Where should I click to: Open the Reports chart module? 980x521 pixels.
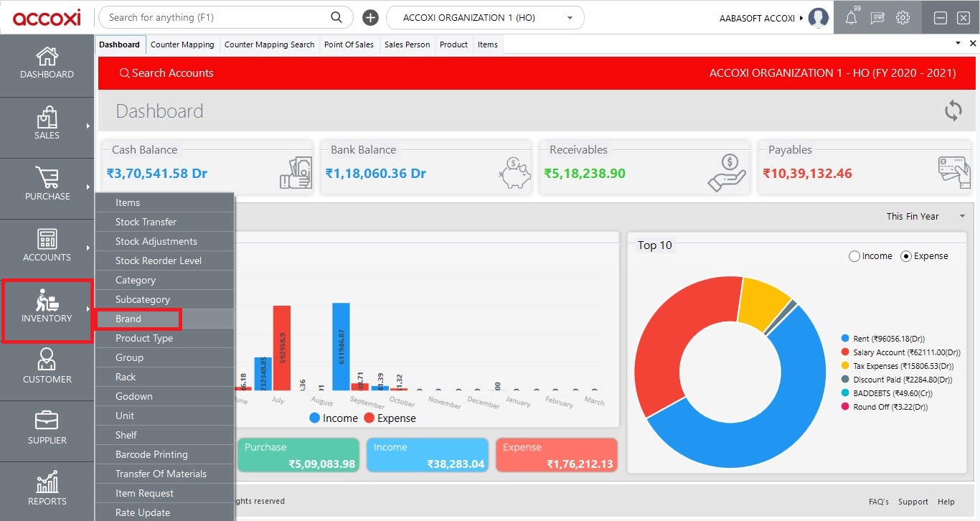click(47, 482)
